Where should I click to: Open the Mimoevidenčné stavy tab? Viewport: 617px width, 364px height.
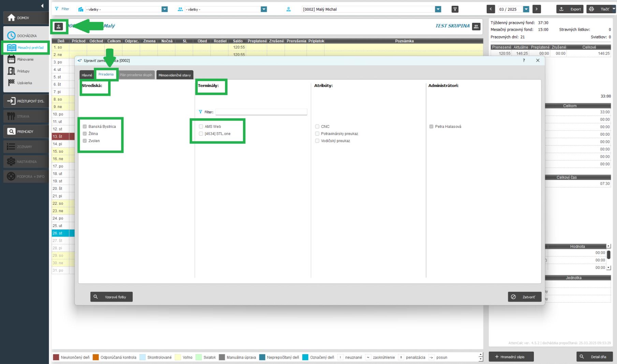click(x=175, y=75)
